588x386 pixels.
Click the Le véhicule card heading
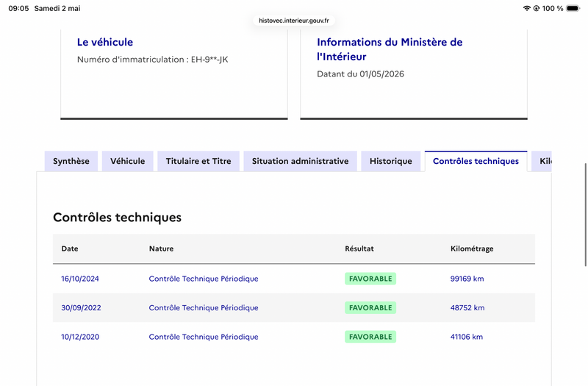click(x=105, y=42)
